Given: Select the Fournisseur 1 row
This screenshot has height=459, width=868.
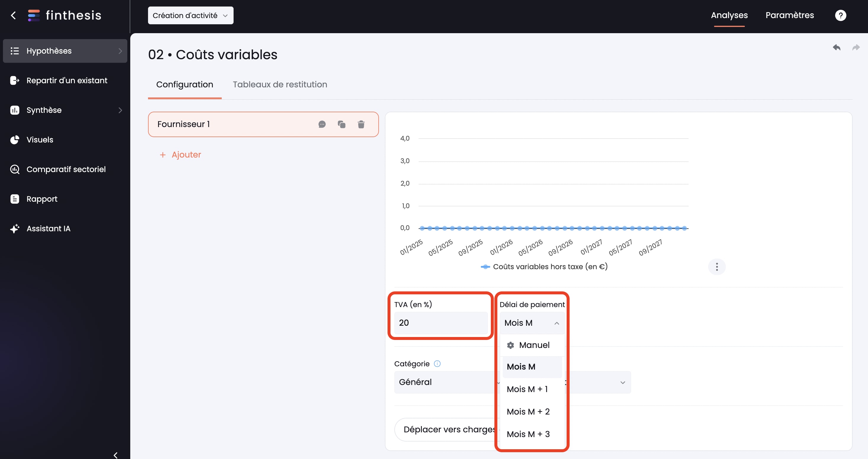Looking at the screenshot, I should [263, 124].
